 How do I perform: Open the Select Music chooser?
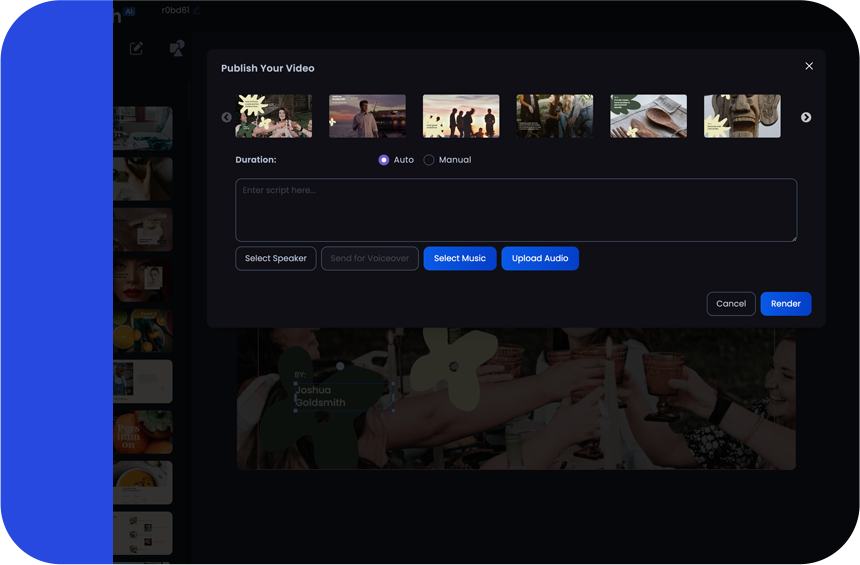pos(460,258)
